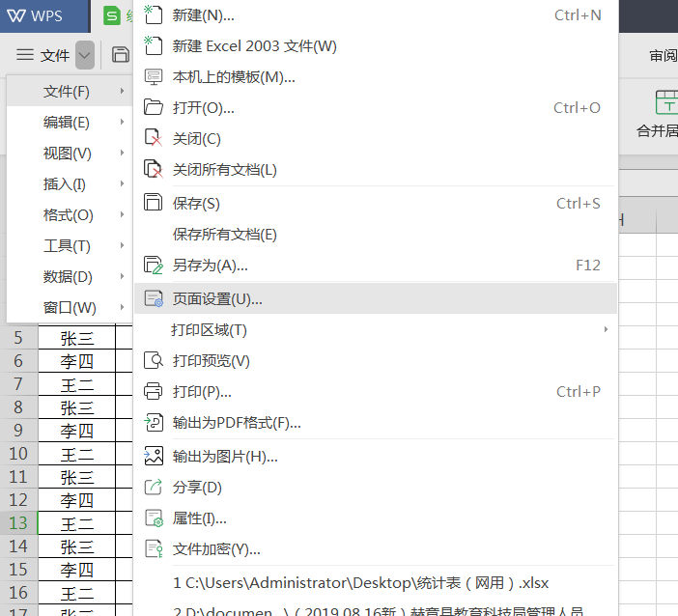Screen dimensions: 678x616
Task: Click the New (新建) document icon
Action: click(x=153, y=15)
